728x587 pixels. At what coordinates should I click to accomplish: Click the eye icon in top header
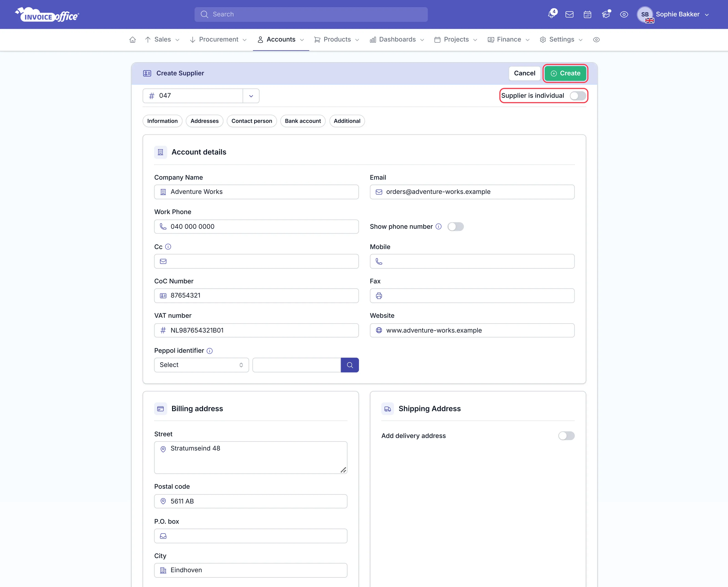624,15
